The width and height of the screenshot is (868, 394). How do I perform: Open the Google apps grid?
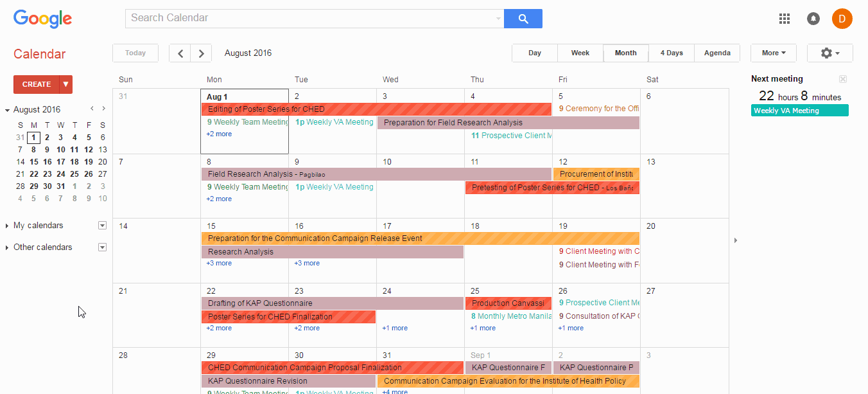785,19
